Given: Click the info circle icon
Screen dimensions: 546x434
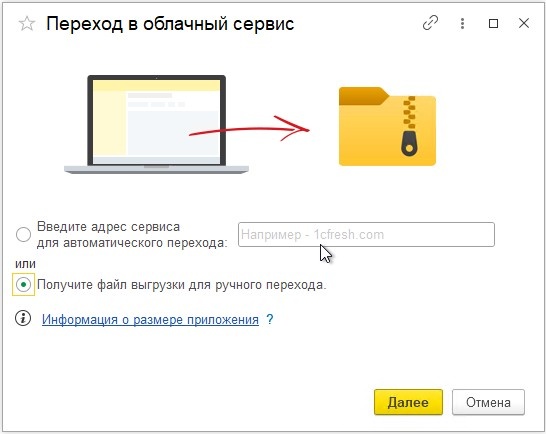Looking at the screenshot, I should [x=23, y=318].
